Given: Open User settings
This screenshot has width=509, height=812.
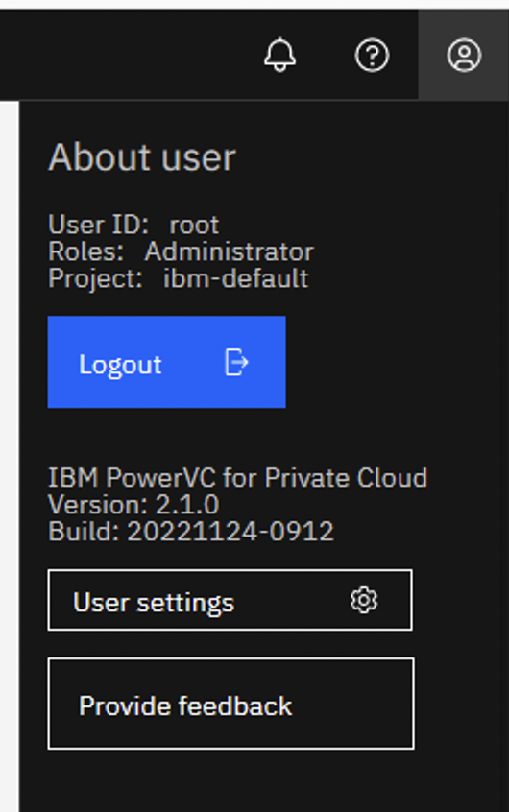Looking at the screenshot, I should pyautogui.click(x=230, y=600).
